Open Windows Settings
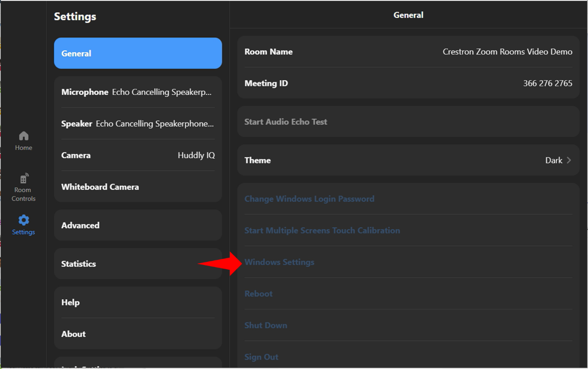Screen dimensions: 588x369 (408, 262)
